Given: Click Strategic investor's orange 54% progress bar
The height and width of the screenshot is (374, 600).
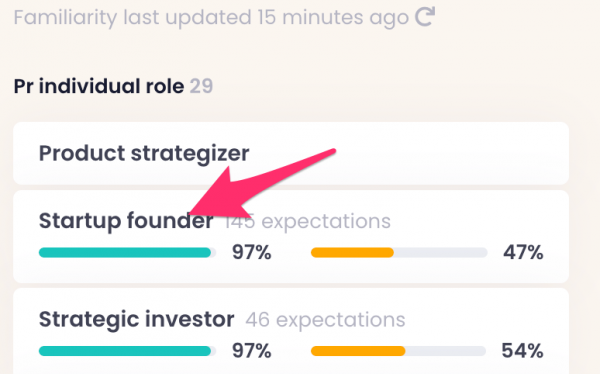Looking at the screenshot, I should pyautogui.click(x=399, y=351).
